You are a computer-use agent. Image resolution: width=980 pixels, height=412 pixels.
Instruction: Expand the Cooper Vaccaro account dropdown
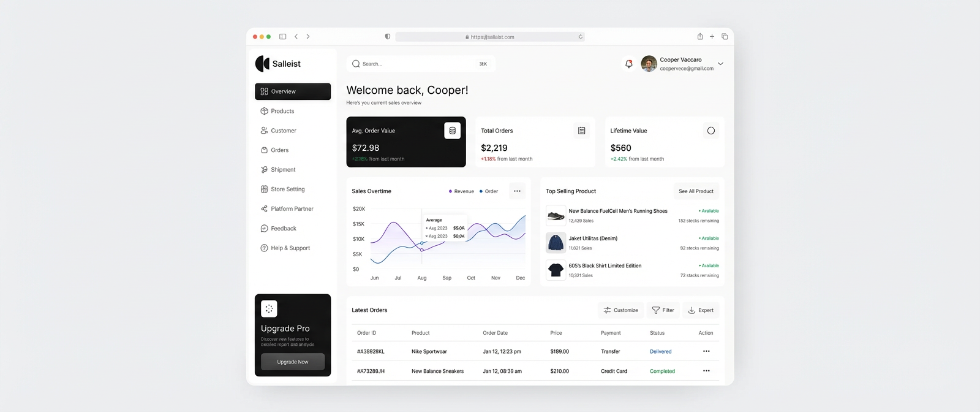click(x=720, y=64)
